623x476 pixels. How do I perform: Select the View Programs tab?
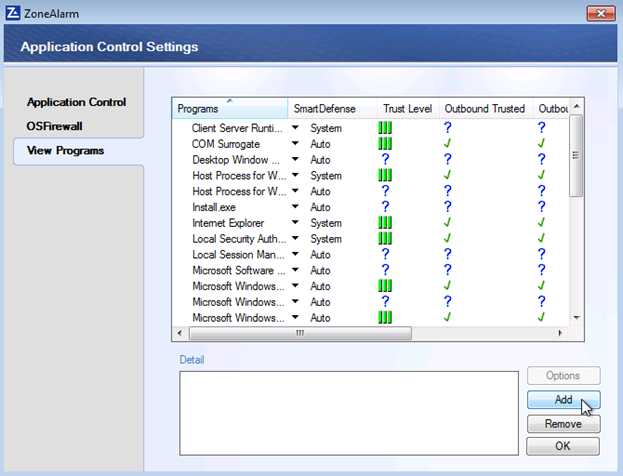78,151
